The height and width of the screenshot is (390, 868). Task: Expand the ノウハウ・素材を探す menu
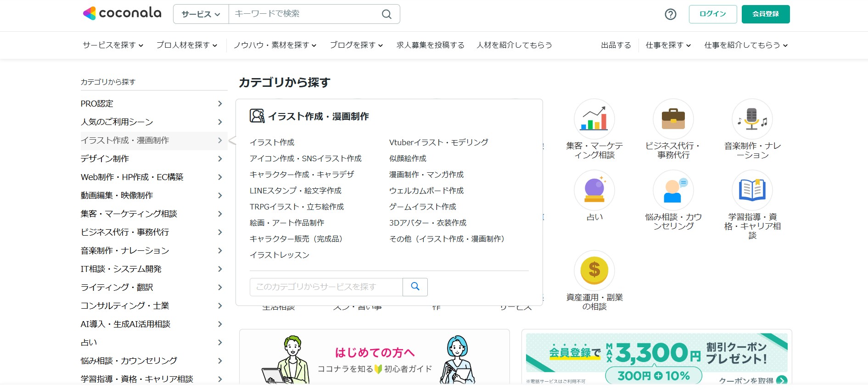coord(275,45)
